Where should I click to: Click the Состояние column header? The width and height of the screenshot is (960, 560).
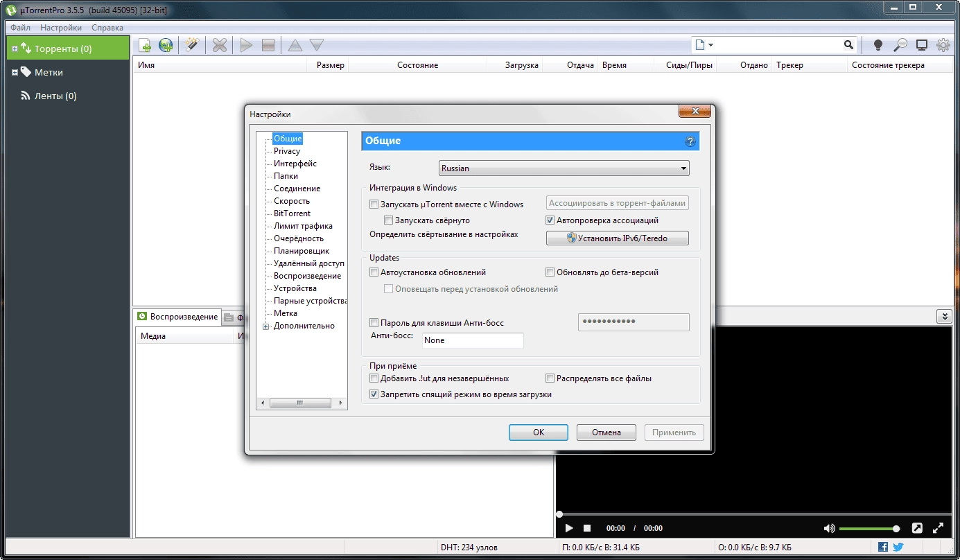417,65
